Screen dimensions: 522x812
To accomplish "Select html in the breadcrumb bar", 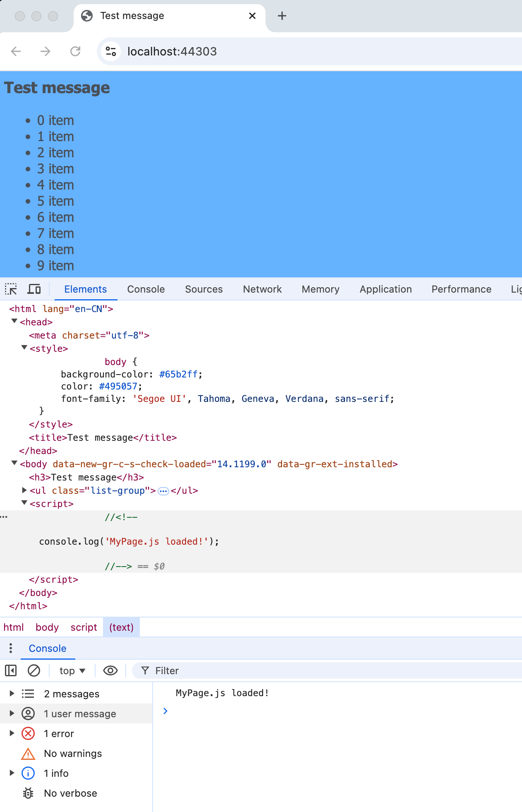I will tap(14, 627).
